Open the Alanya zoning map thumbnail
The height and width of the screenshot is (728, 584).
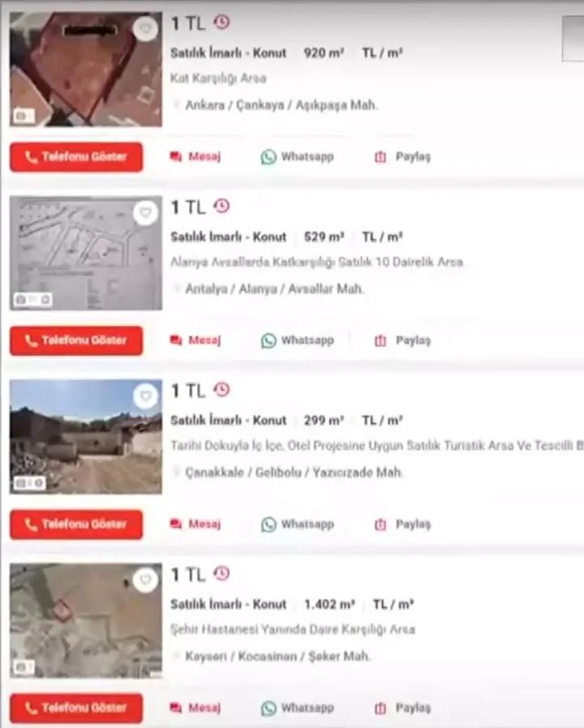[x=86, y=253]
